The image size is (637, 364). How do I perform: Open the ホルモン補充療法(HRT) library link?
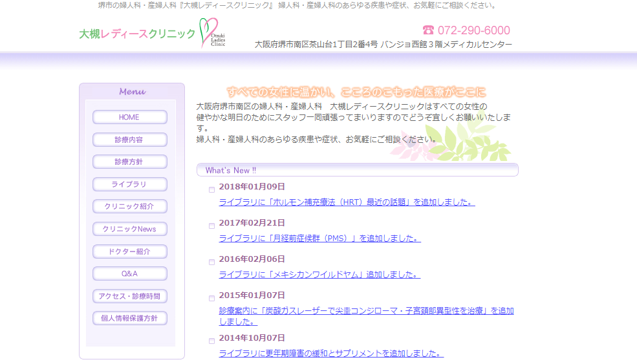pos(347,202)
